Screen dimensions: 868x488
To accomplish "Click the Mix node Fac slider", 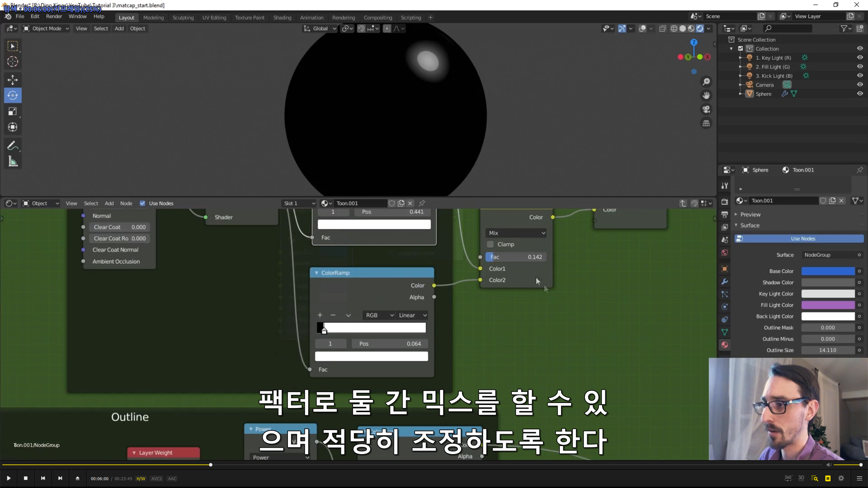I will [x=516, y=257].
